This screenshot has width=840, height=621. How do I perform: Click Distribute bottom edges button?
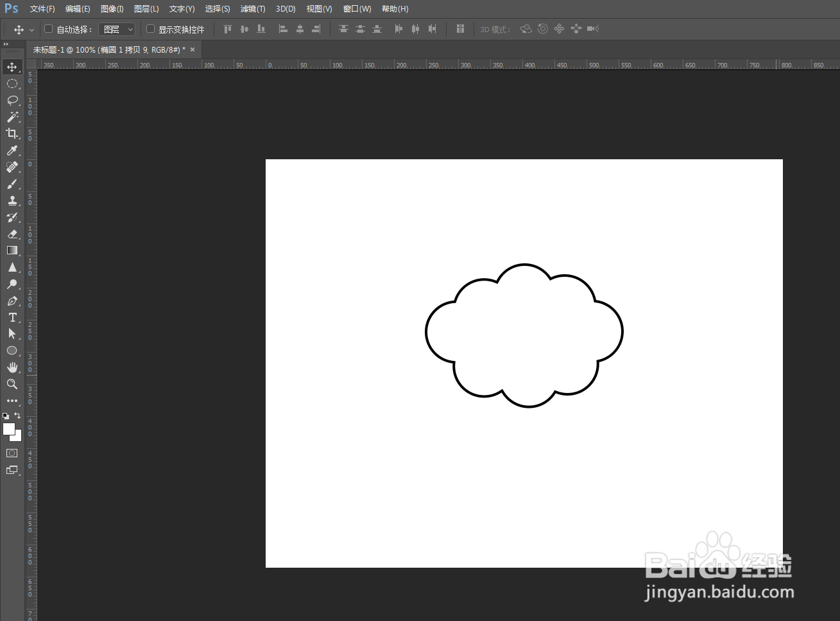tap(377, 29)
